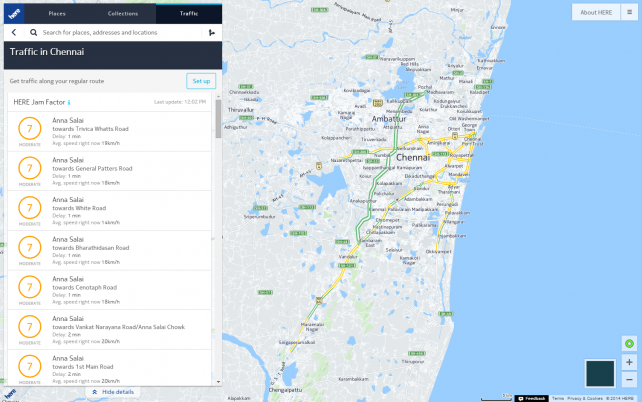Click the traffic list scrollbar thumb
642x402 pixels.
tap(218, 119)
